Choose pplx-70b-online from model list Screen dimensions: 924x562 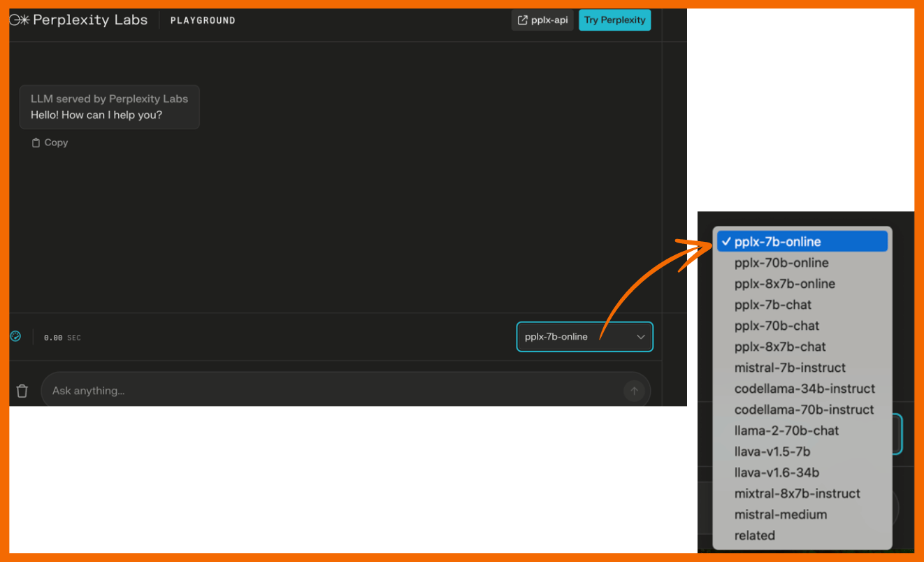781,263
